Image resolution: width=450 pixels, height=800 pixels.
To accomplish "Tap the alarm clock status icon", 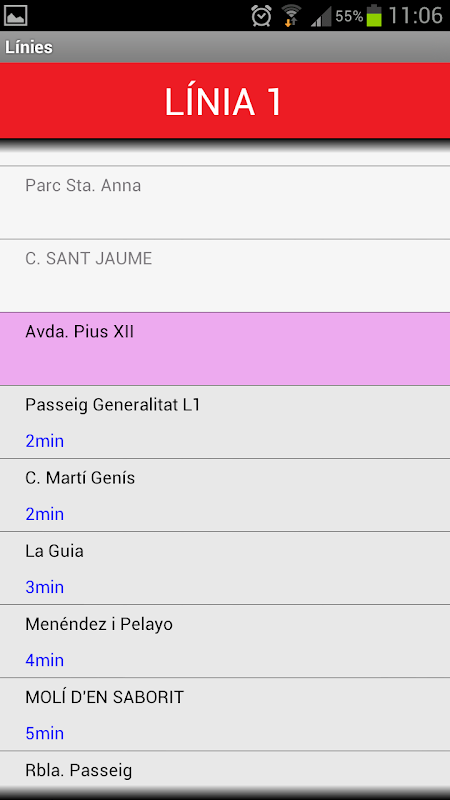I will point(261,16).
